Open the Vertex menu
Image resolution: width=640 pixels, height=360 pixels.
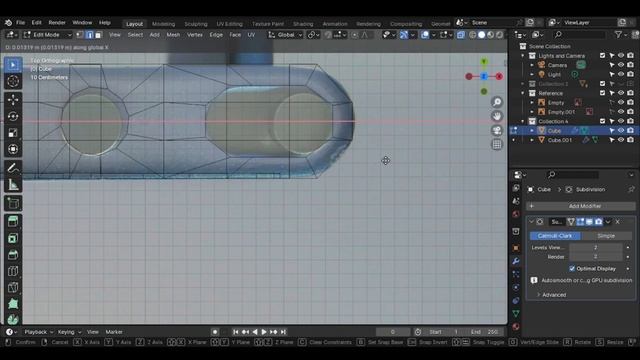pyautogui.click(x=195, y=35)
